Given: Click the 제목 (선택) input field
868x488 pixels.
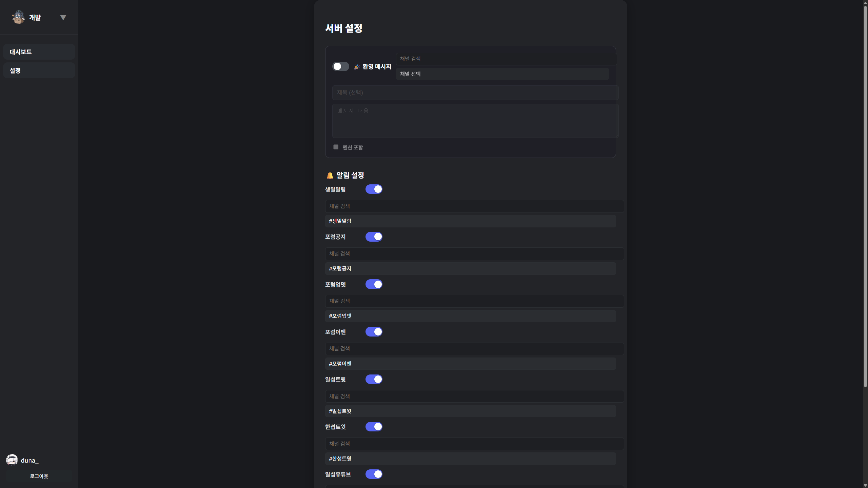Looking at the screenshot, I should (x=475, y=93).
